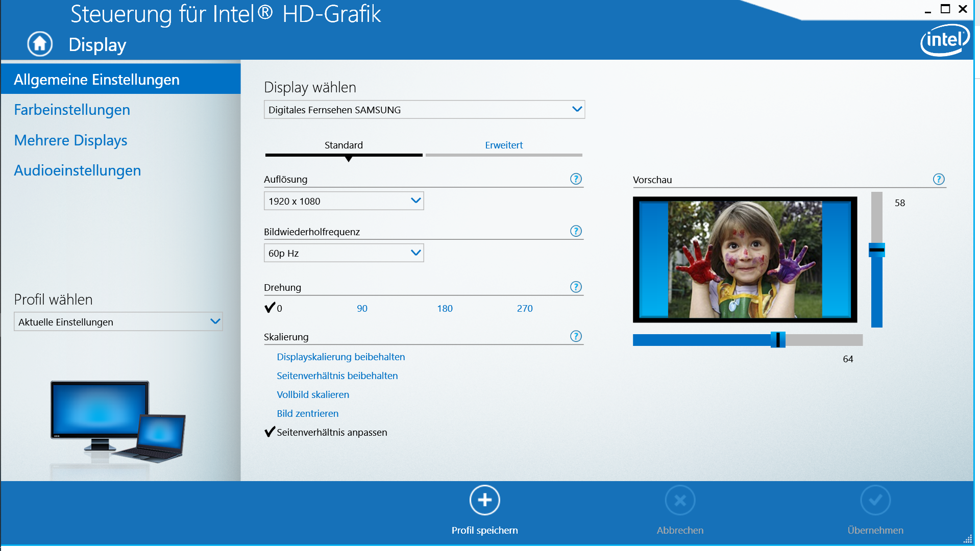The width and height of the screenshot is (980, 551).
Task: Open help icon for Bildwiederholfrequenz
Action: tap(576, 231)
